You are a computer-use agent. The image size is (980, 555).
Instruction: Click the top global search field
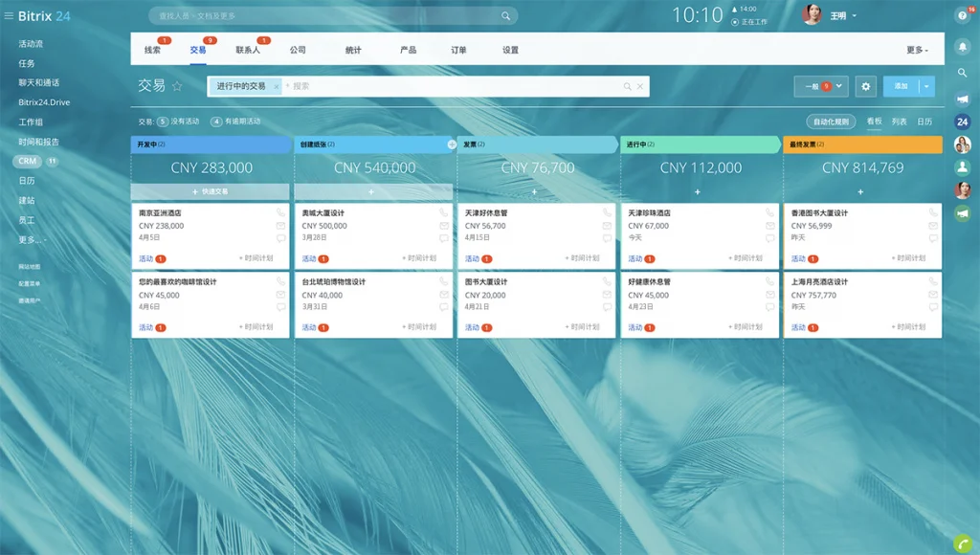[x=325, y=16]
